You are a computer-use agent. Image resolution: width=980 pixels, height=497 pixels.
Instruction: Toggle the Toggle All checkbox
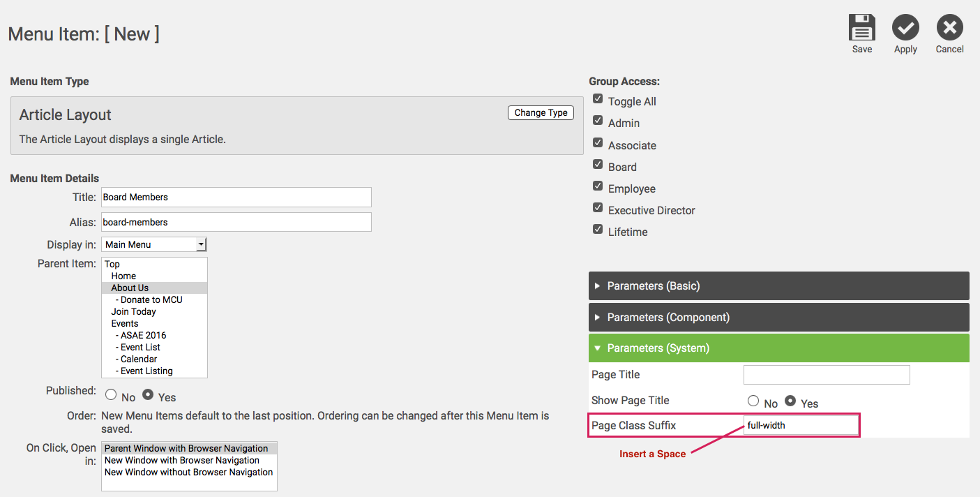click(x=598, y=100)
